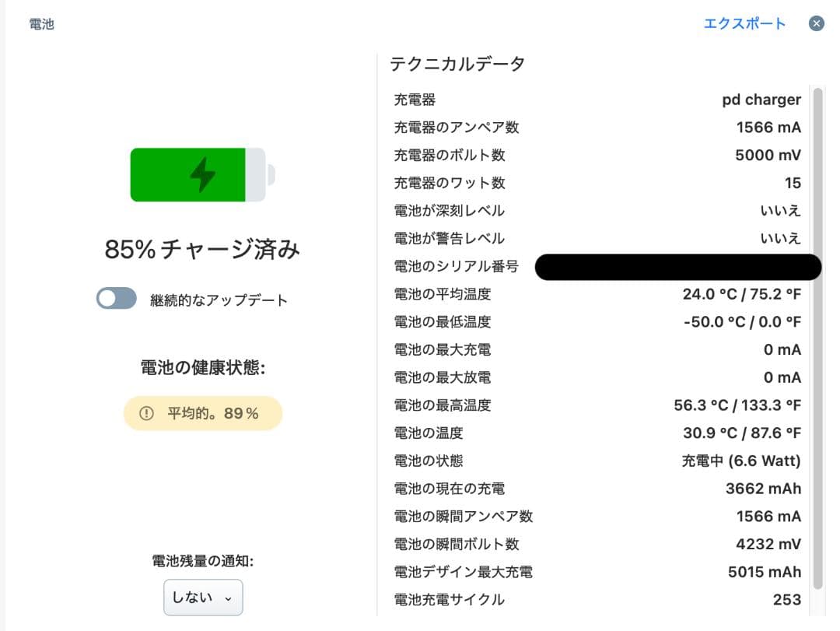Click the redacted 電池のシリアル番号 field

tap(677, 267)
